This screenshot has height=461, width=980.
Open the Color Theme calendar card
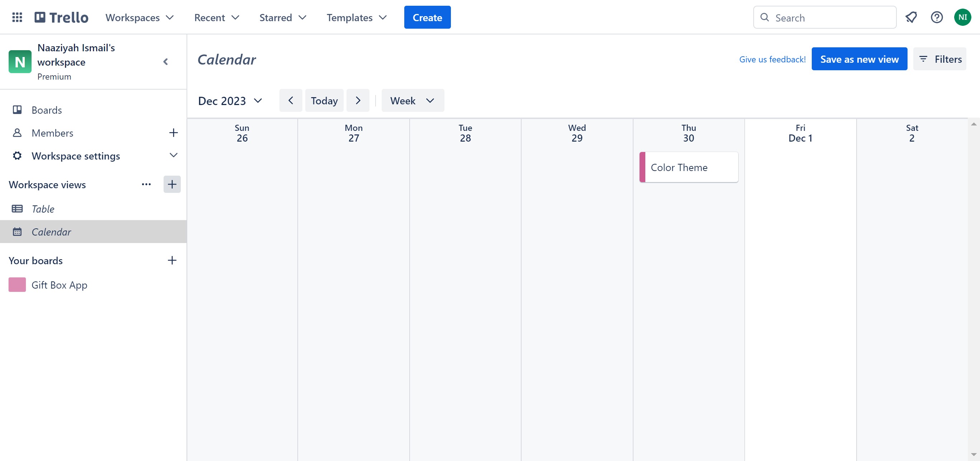pyautogui.click(x=689, y=167)
